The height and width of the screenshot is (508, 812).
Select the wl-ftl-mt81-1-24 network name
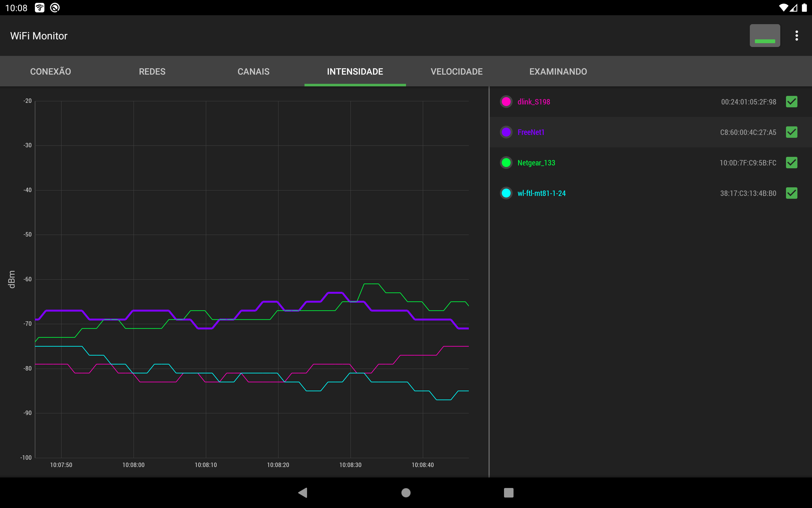541,194
